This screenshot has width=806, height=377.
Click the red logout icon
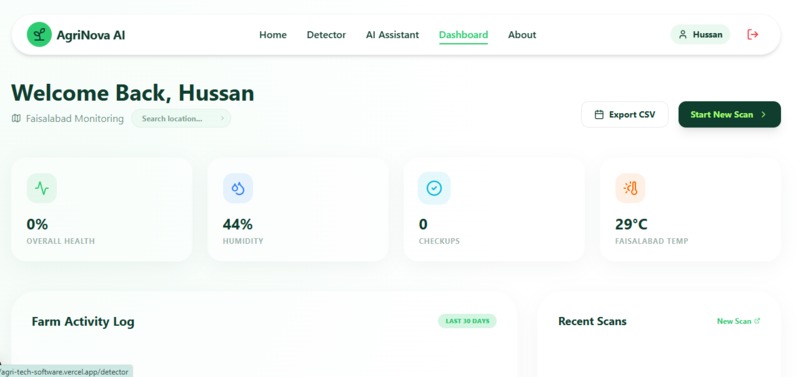(753, 34)
